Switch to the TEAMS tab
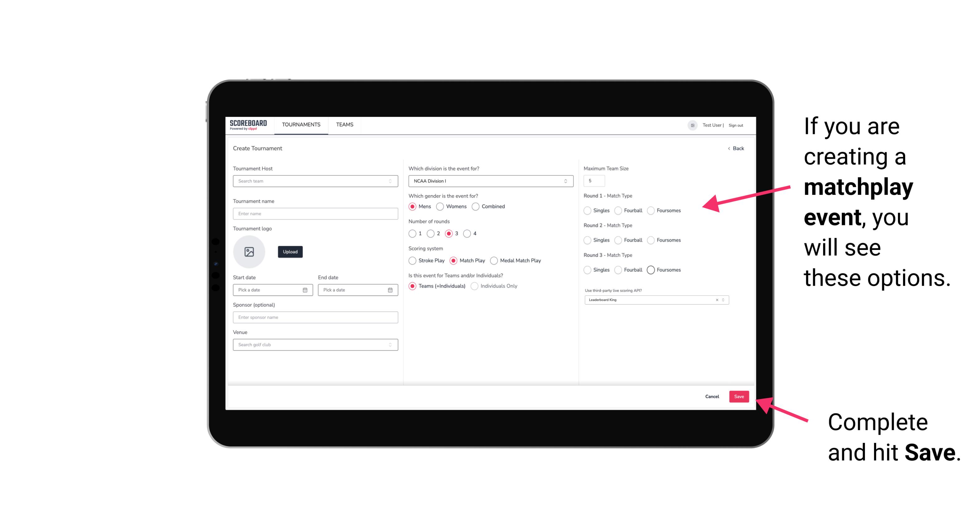This screenshot has height=527, width=980. click(344, 125)
